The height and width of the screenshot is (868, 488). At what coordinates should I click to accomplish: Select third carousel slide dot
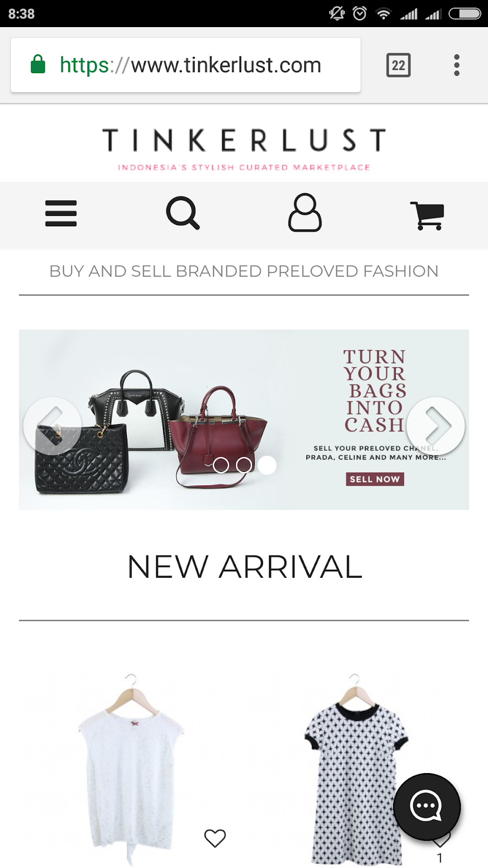pos(267,465)
